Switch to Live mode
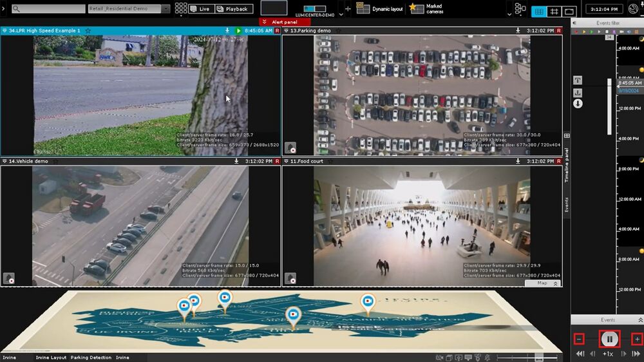This screenshot has height=362, width=644. coord(199,9)
